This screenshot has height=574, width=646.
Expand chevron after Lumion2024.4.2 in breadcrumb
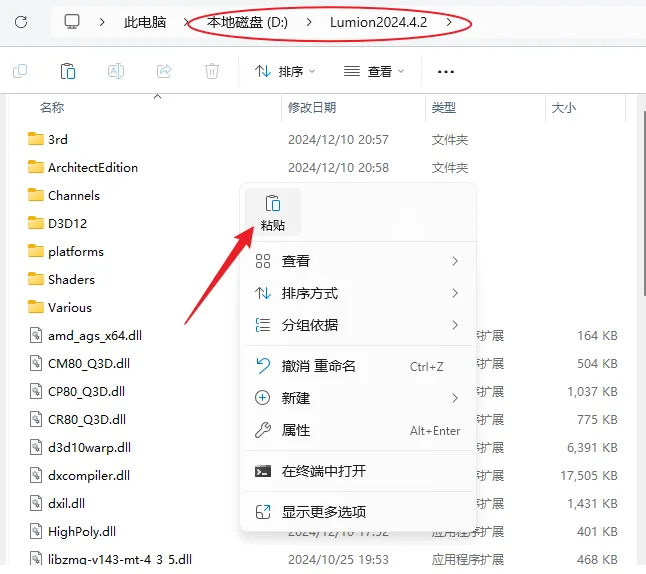pos(449,22)
